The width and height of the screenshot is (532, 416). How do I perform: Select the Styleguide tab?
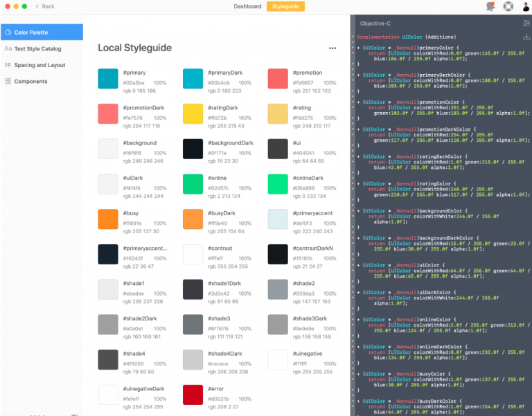coord(285,6)
